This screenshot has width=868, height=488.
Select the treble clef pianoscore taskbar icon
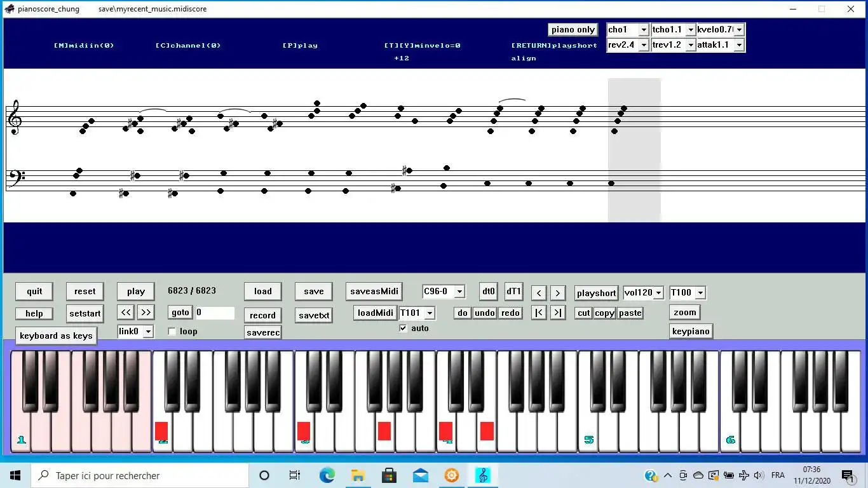pyautogui.click(x=483, y=475)
